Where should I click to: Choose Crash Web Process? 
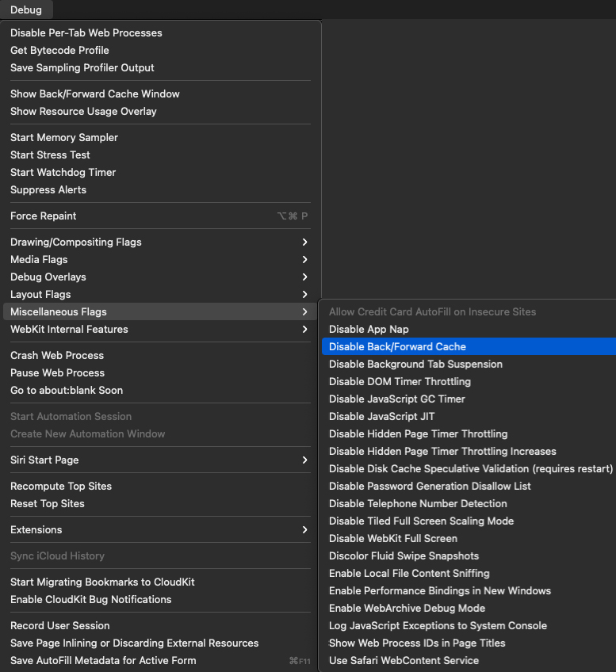point(57,355)
